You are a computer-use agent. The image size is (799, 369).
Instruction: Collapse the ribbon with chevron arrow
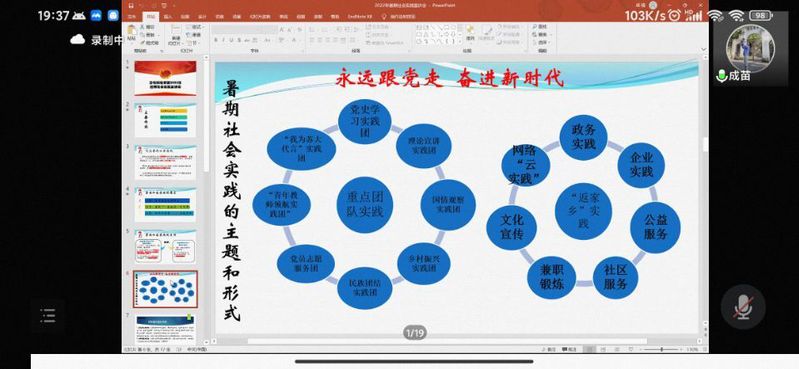click(x=704, y=50)
